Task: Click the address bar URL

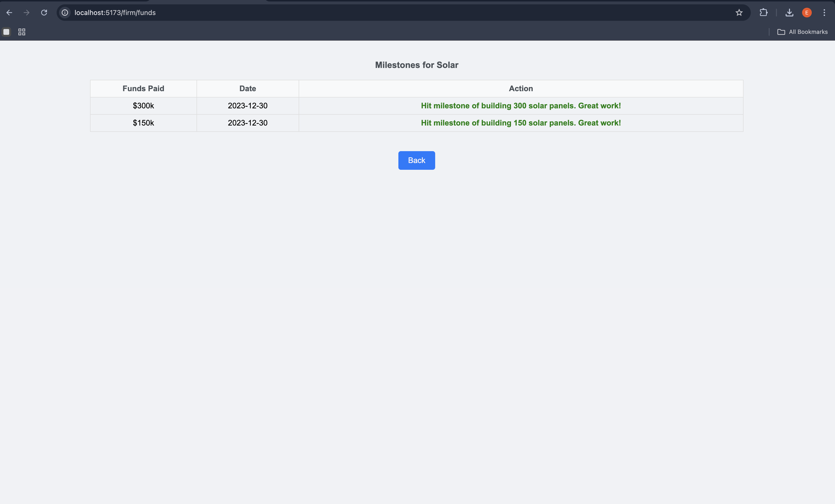Action: (115, 13)
